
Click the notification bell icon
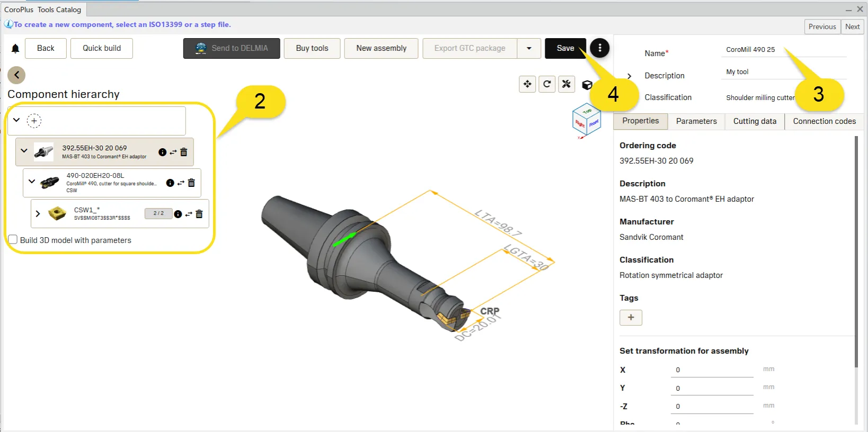(x=15, y=49)
